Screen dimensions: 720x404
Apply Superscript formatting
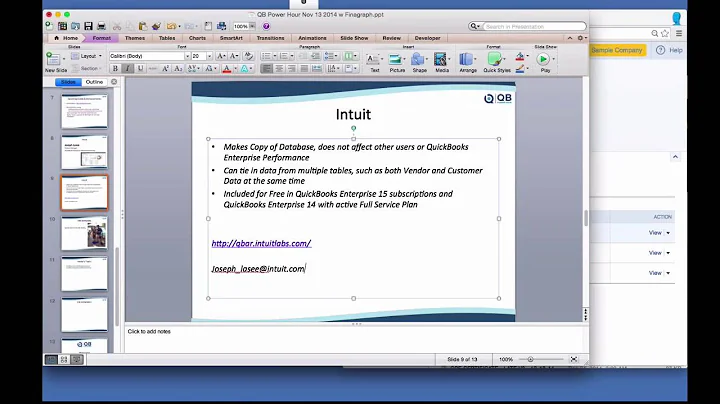click(x=165, y=68)
